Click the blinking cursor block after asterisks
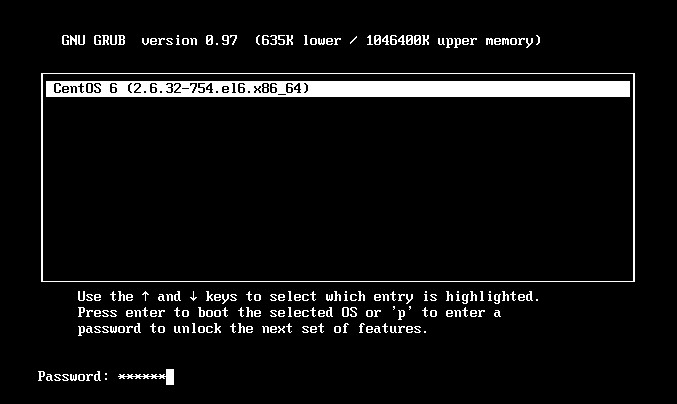Viewport: 677px width, 404px height. pos(170,377)
